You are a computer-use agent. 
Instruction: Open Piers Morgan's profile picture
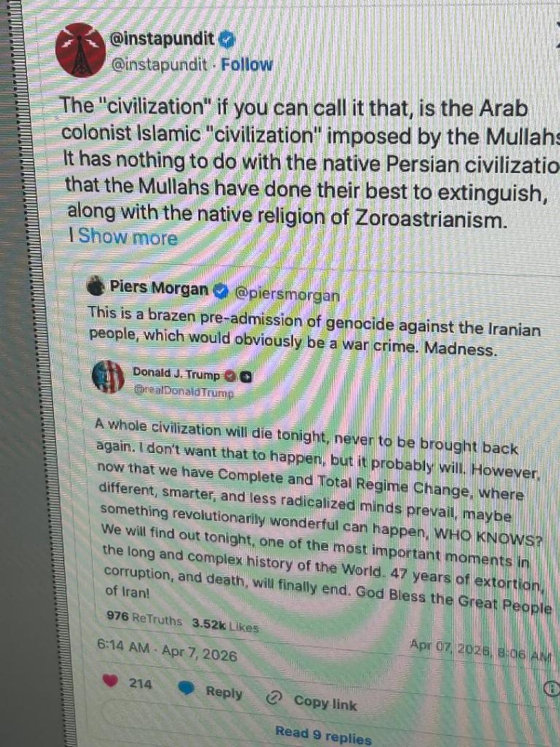click(96, 285)
